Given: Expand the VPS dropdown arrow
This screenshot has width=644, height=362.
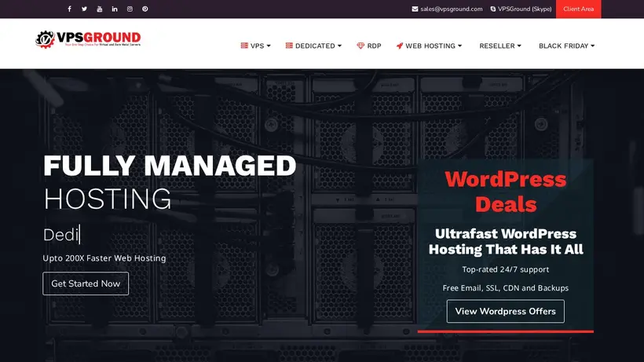Looking at the screenshot, I should click(x=269, y=46).
